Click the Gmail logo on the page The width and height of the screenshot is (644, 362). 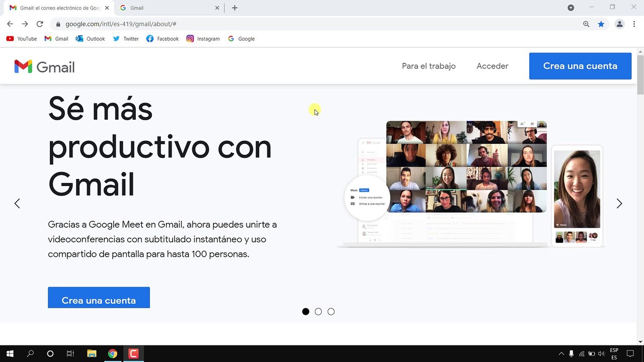(44, 66)
